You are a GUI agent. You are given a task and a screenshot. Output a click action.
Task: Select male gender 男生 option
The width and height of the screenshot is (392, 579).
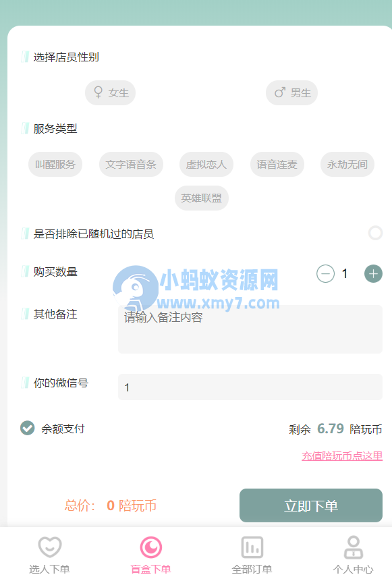coord(291,92)
